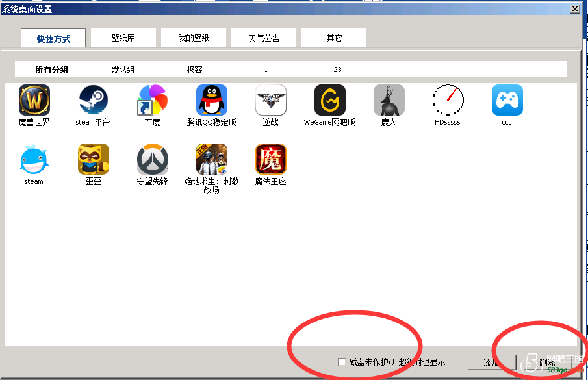Select the 守望先锋 Overwatch icon
This screenshot has width=588, height=380.
coord(152,159)
